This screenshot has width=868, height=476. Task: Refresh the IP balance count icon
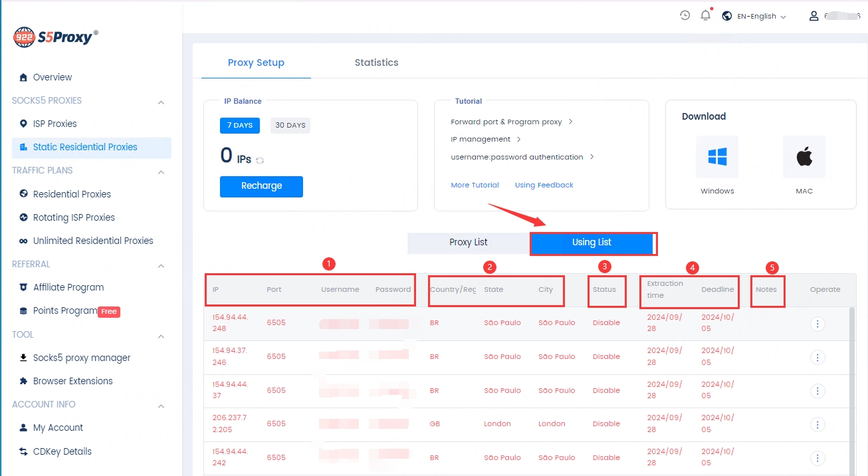coord(260,160)
